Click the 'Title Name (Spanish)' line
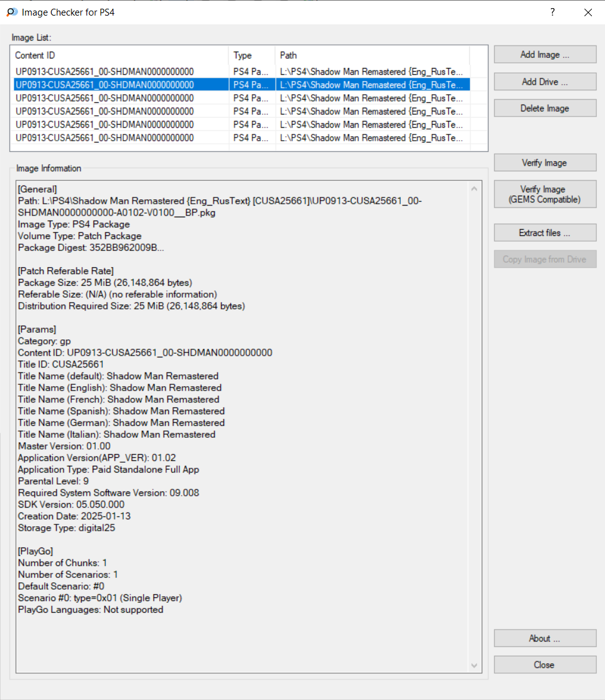 coord(121,411)
